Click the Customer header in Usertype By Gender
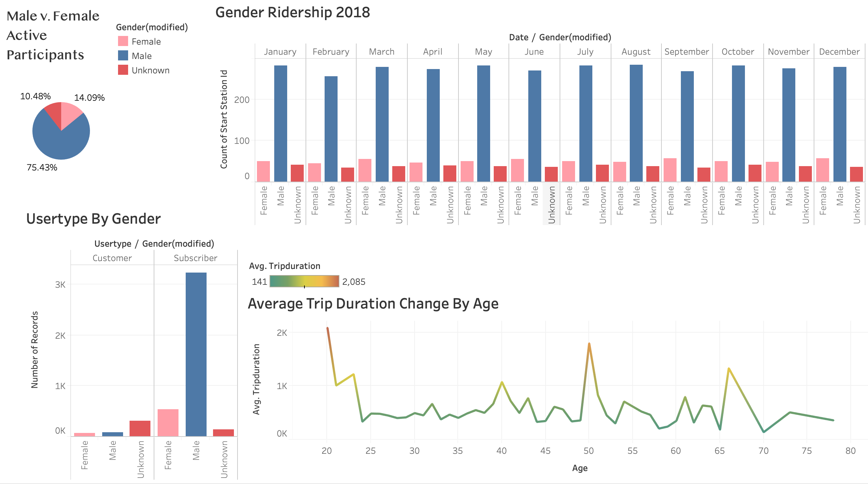This screenshot has height=484, width=868. coord(112,258)
